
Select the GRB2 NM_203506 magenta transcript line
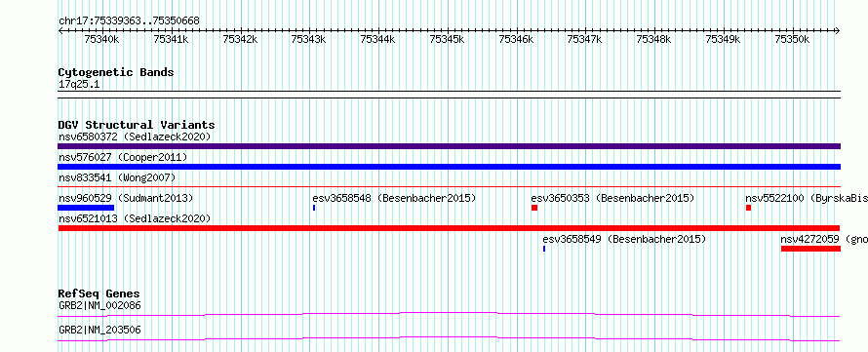[x=449, y=338]
